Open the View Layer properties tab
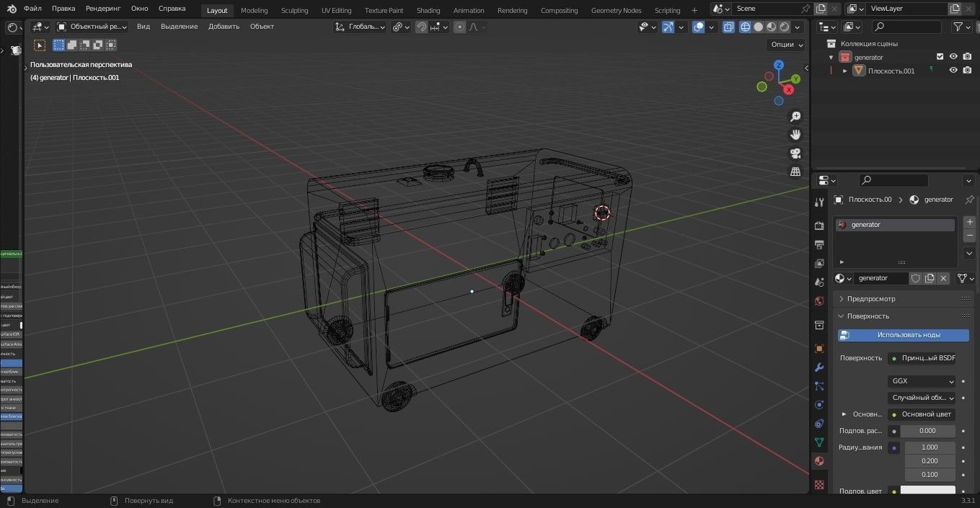 (819, 264)
